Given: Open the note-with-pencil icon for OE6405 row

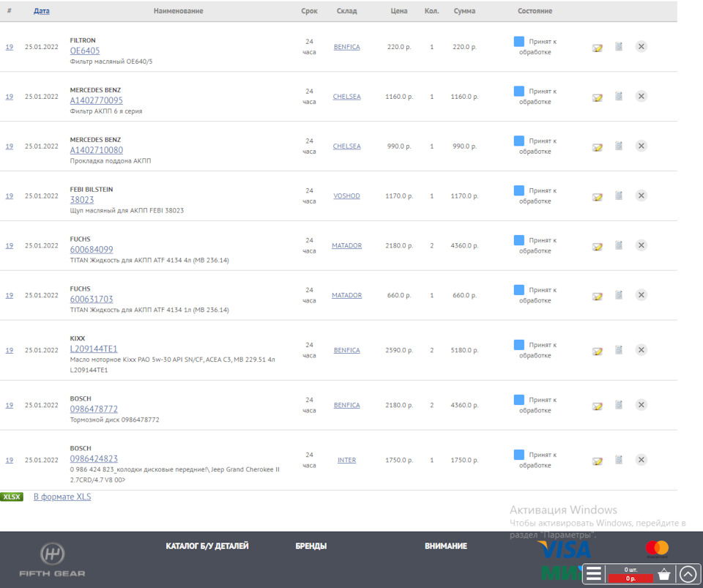Looking at the screenshot, I should click(x=598, y=48).
